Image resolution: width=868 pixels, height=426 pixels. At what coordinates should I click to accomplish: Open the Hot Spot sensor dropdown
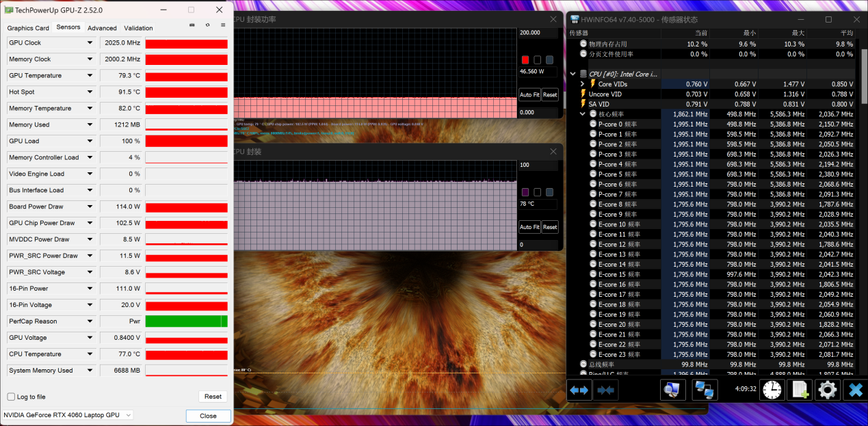[x=90, y=92]
